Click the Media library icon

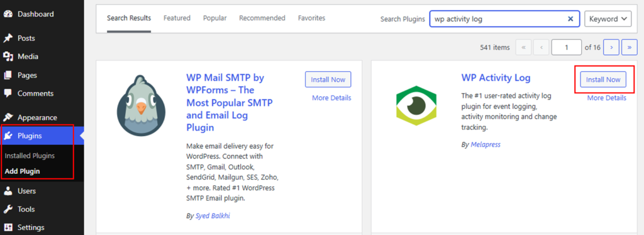[x=8, y=56]
